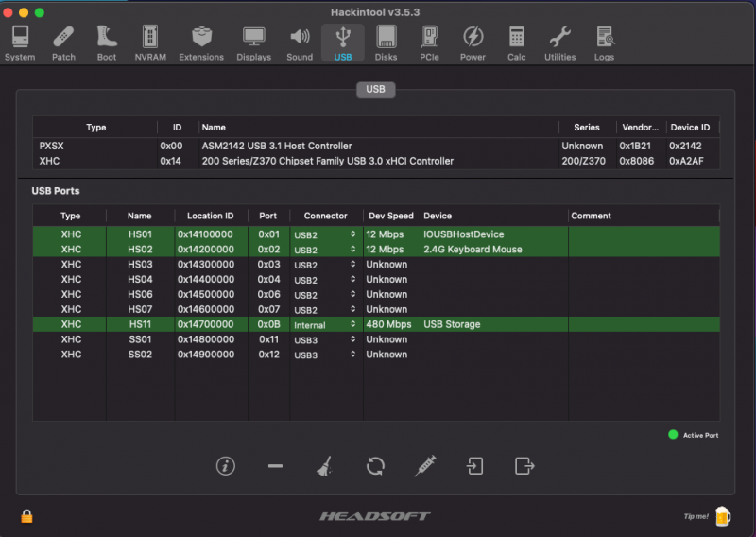Click the padlock icon
Screen dimensions: 756x537
[x=26, y=516]
